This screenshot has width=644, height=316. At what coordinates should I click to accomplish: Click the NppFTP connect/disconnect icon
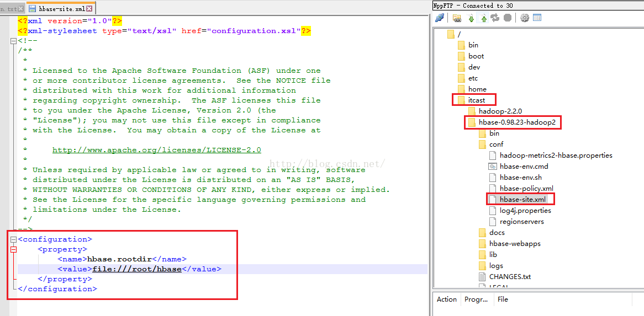tap(440, 18)
